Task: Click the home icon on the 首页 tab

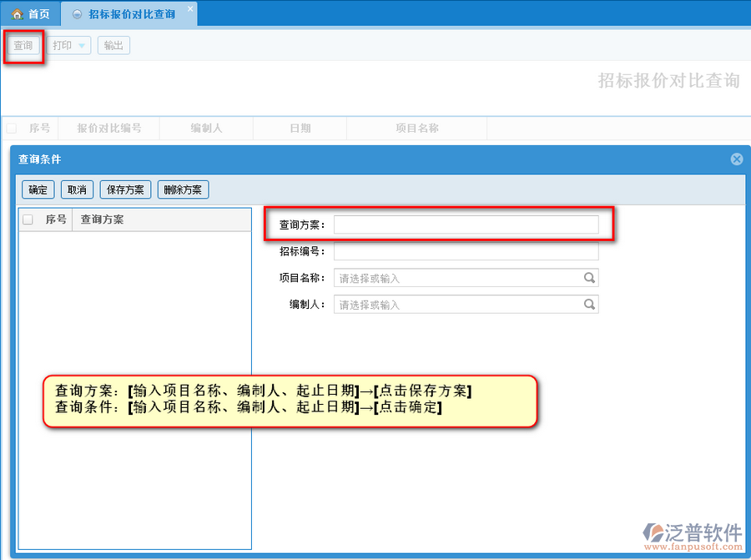Action: tap(17, 14)
